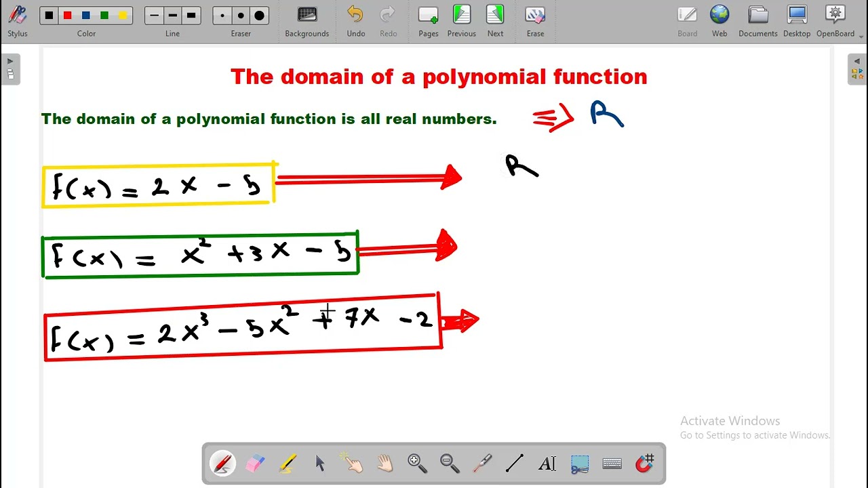This screenshot has width=868, height=488.
Task: Show the virtual keyboard
Action: (612, 464)
